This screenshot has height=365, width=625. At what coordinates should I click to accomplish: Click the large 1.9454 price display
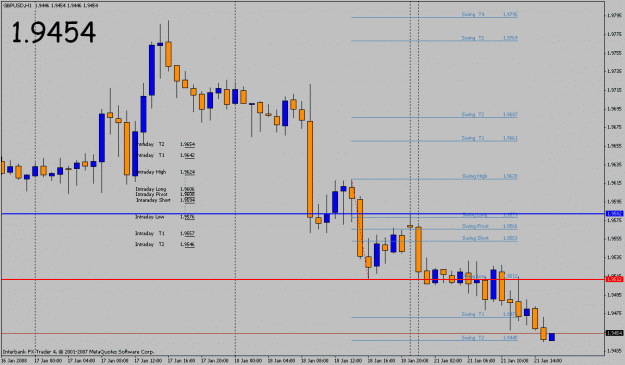click(53, 32)
